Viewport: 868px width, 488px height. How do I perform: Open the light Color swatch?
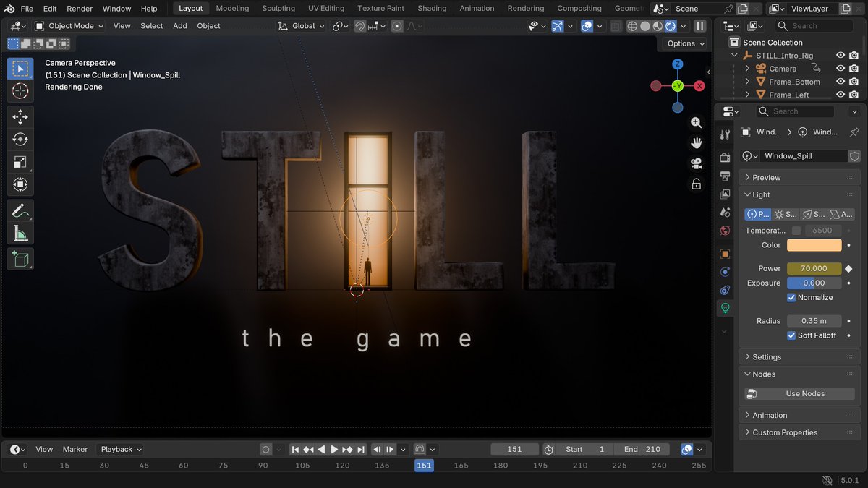814,245
